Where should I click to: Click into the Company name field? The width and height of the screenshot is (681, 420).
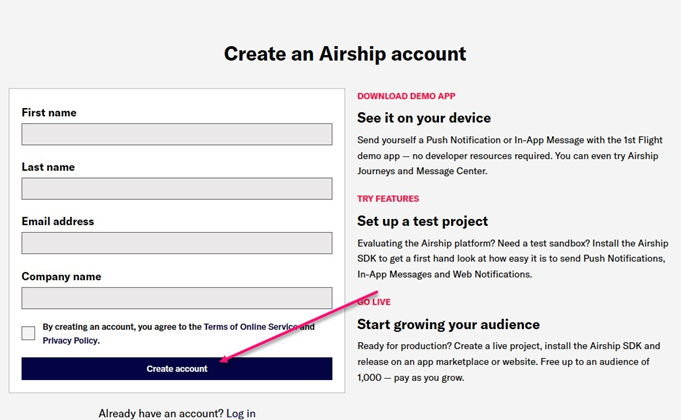tap(176, 298)
